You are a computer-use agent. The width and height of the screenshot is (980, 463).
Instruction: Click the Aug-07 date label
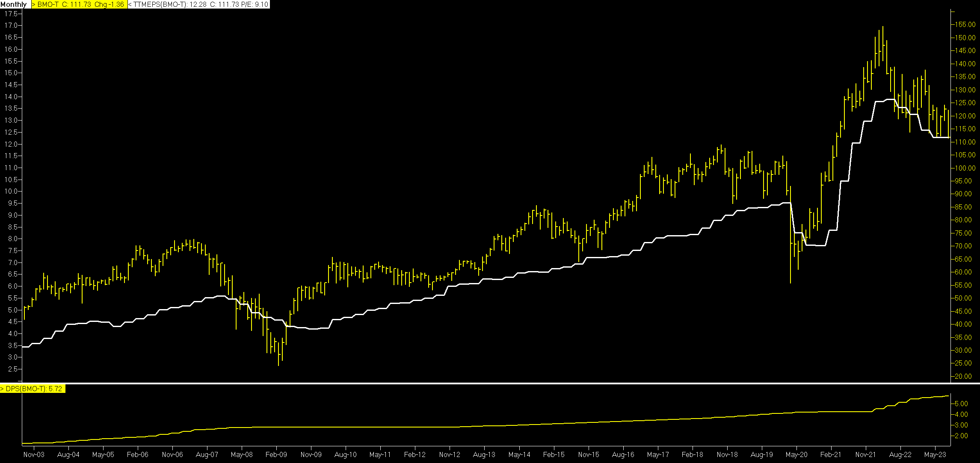207,454
